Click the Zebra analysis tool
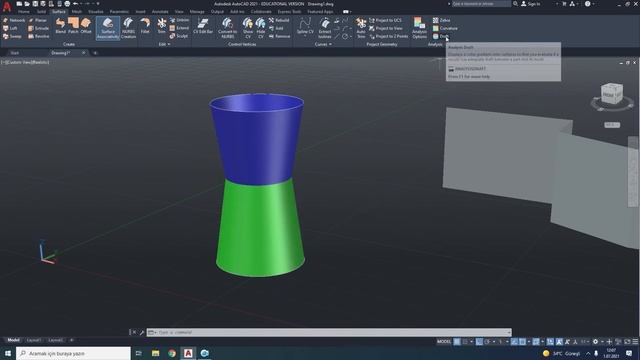This screenshot has width=640, height=360. coord(442,20)
